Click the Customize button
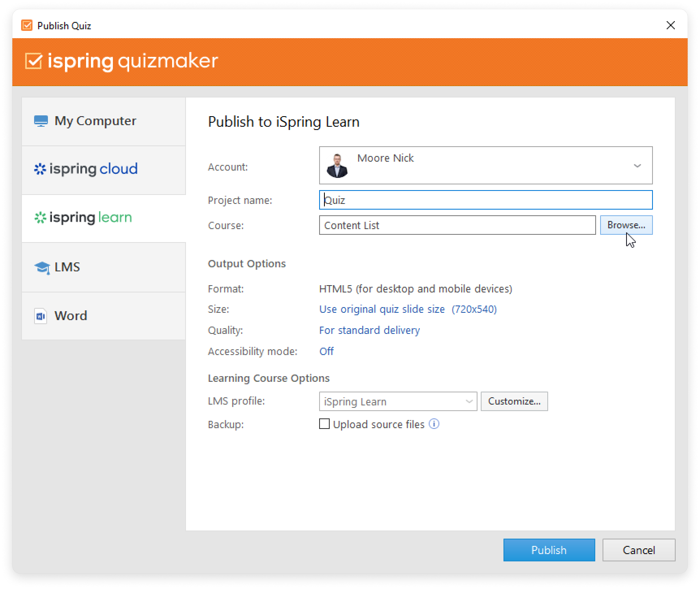Image resolution: width=700 pixels, height=589 pixels. 514,401
